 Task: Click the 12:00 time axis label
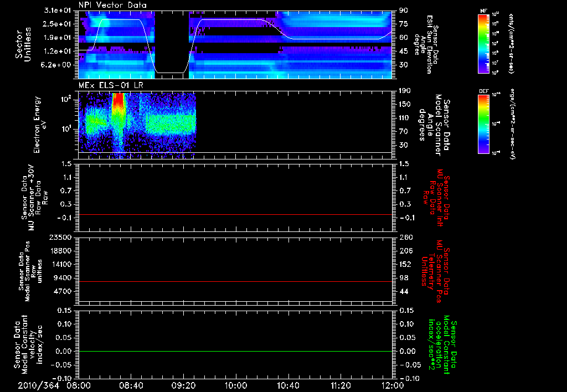(x=393, y=385)
